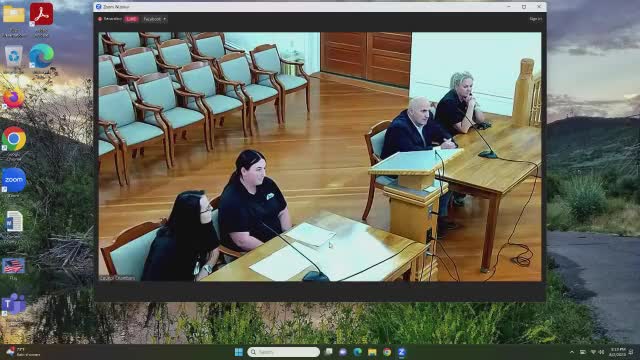Open Task View on the taskbar

coord(329,352)
